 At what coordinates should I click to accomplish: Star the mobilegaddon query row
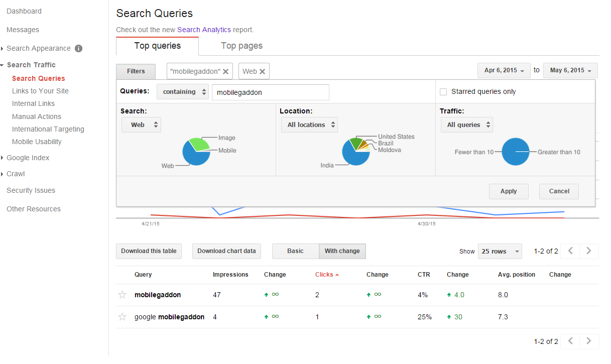pyautogui.click(x=122, y=295)
